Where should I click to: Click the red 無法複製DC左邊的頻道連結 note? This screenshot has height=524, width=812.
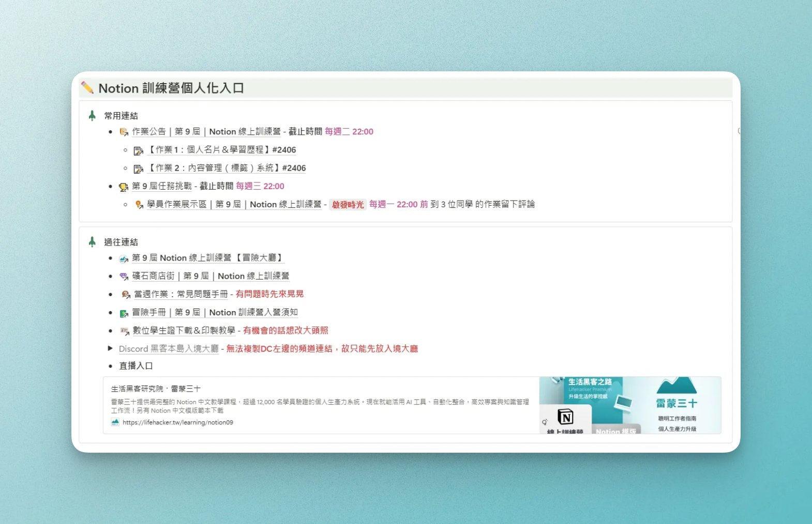[322, 348]
